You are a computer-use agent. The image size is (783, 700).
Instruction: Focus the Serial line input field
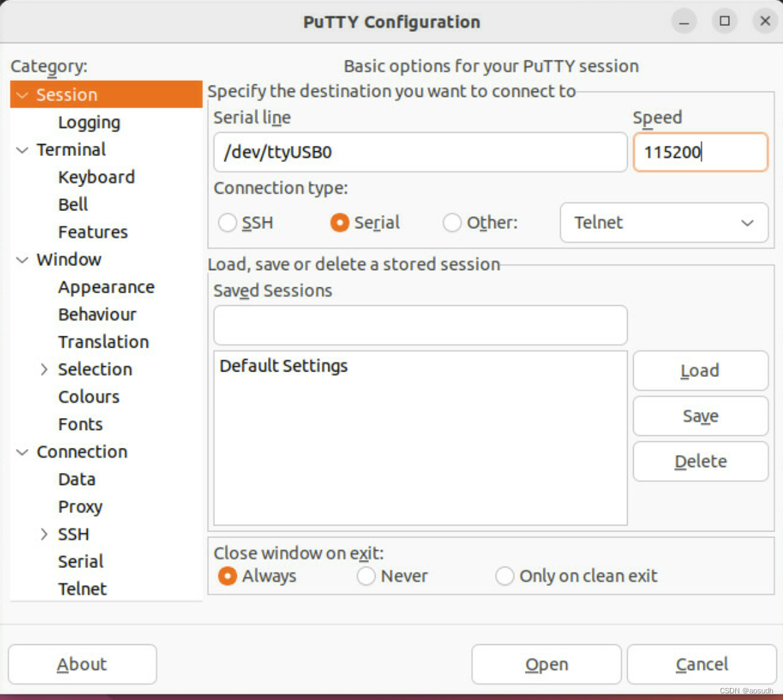[x=420, y=153]
